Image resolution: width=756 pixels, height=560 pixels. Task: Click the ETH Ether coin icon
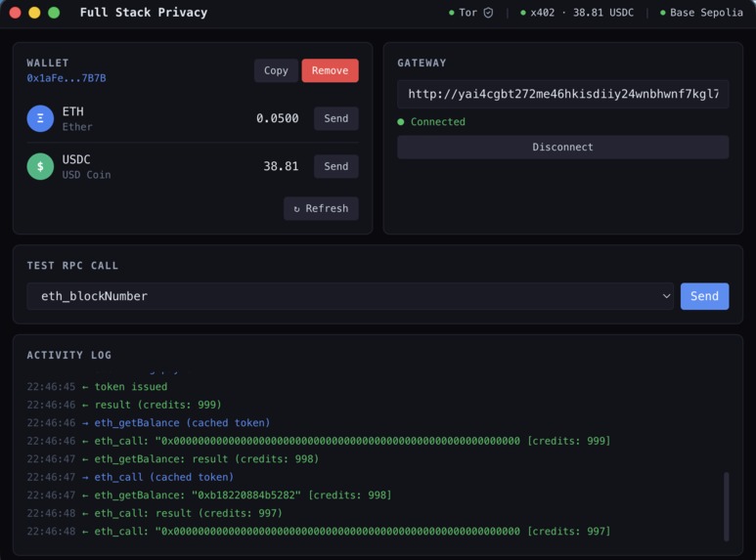click(x=40, y=118)
